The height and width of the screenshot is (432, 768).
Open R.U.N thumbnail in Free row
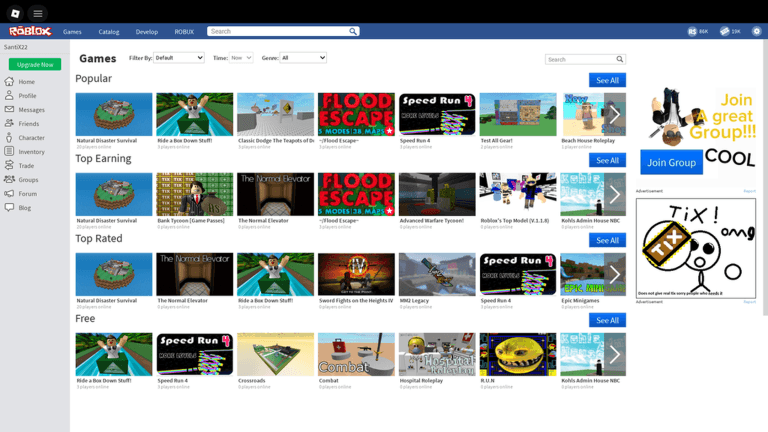(x=518, y=354)
